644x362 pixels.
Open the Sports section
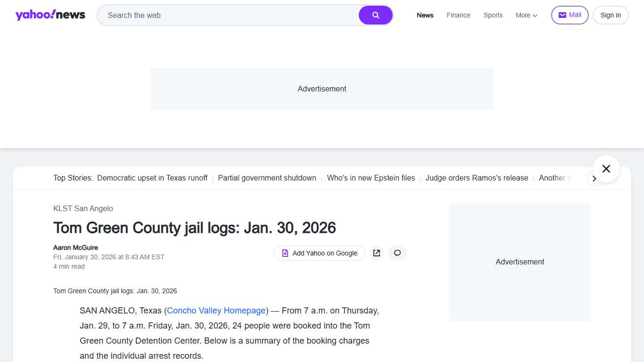(x=493, y=15)
